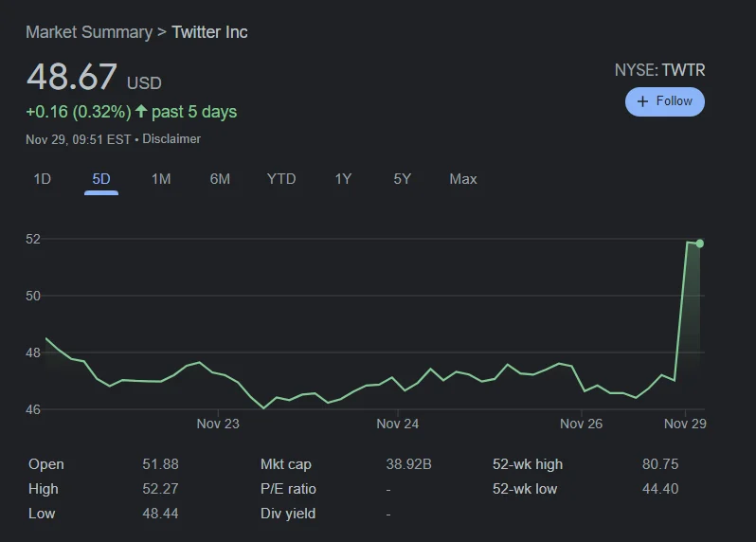756x542 pixels.
Task: Click the green up arrow icon
Action: click(x=141, y=112)
